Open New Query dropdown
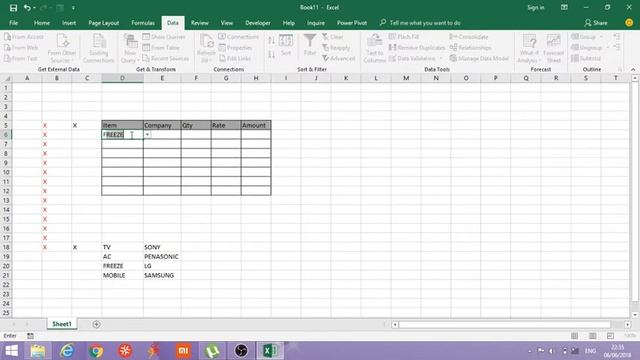Screen dimensions: 640x360 130,48
